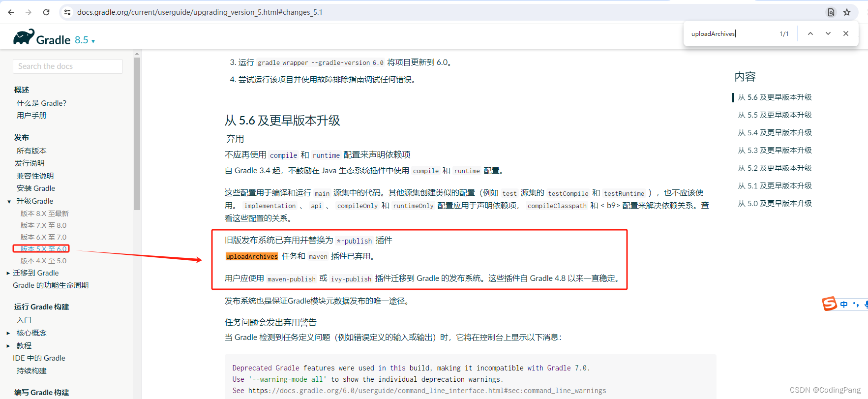Jump to 从 5.1 及更早版本升级 in contents
The width and height of the screenshot is (868, 399).
click(x=775, y=186)
